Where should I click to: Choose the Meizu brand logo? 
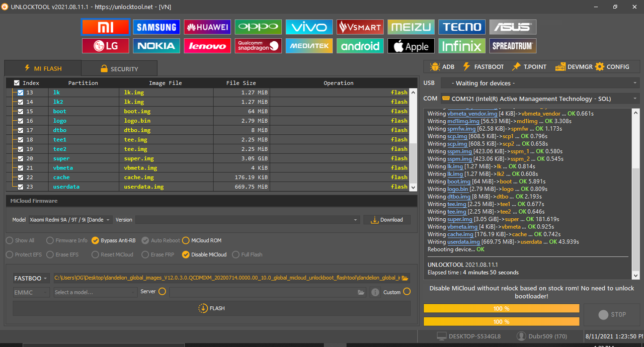[x=411, y=27]
